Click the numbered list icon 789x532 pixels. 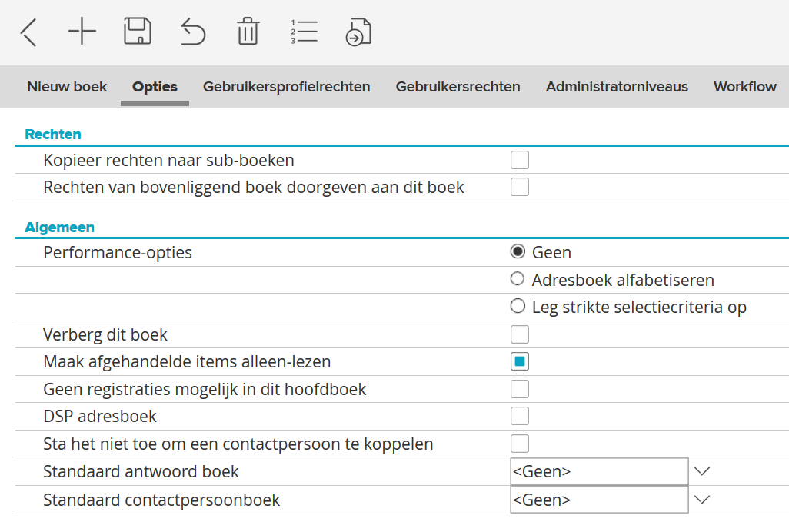(x=304, y=32)
